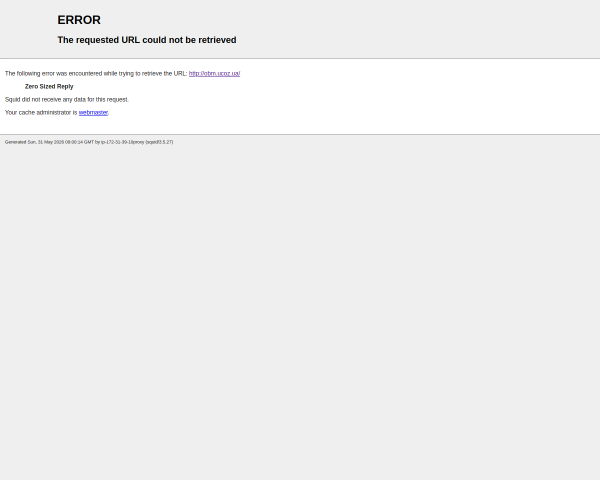This screenshot has height=480, width=600.
Task: Click the word 'retrieved' in the subheading
Action: pos(217,40)
